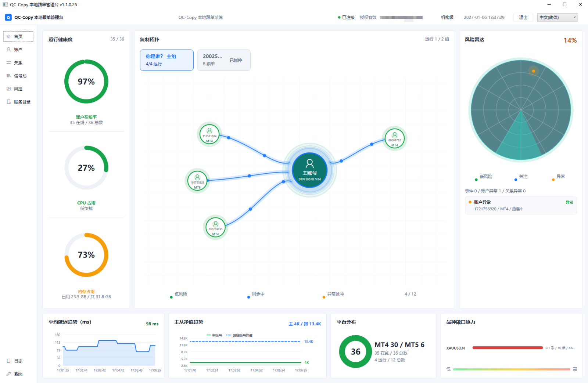Open the 中文(简体) language dropdown
The image size is (588, 383).
[557, 17]
